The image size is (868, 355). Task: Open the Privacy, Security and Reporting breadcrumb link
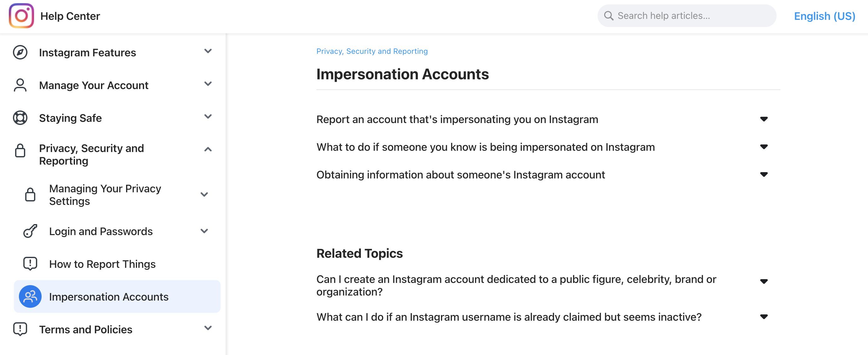coord(372,51)
